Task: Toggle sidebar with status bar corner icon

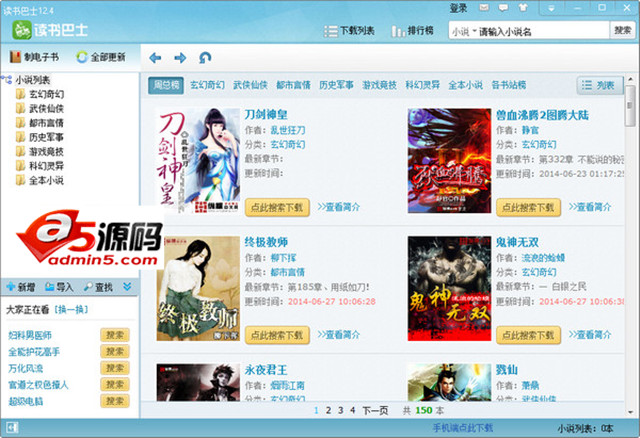Action: [x=12, y=428]
